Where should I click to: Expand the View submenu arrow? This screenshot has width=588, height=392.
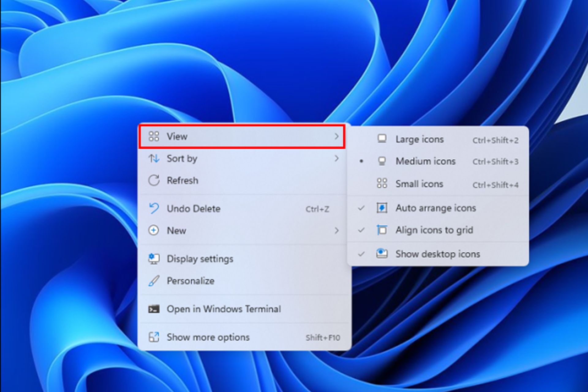pos(337,136)
